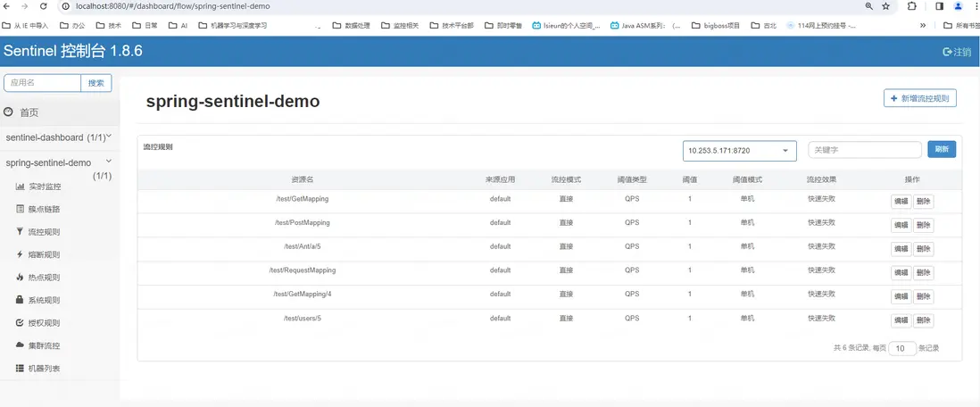Delete the /test/Ant/a/5 rule

923,249
